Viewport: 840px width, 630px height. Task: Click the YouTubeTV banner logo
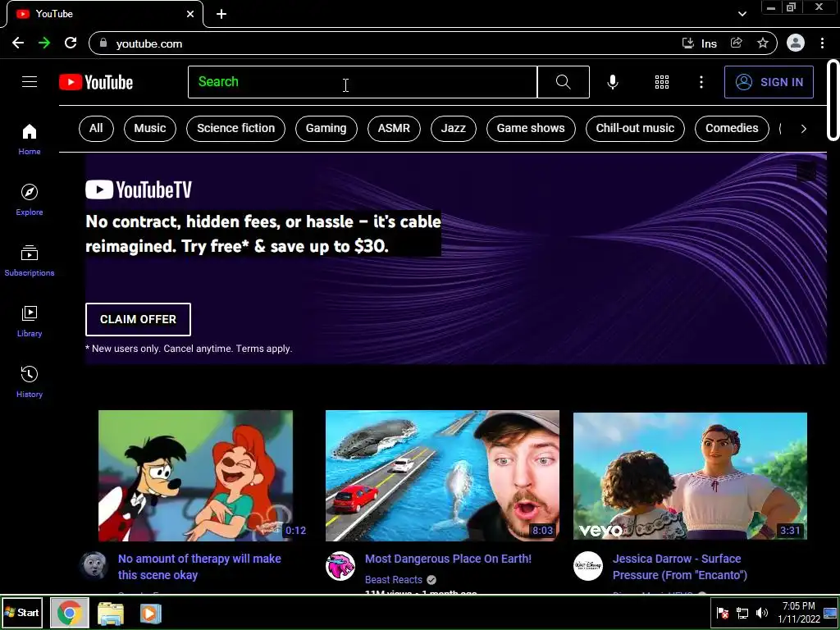pyautogui.click(x=138, y=189)
